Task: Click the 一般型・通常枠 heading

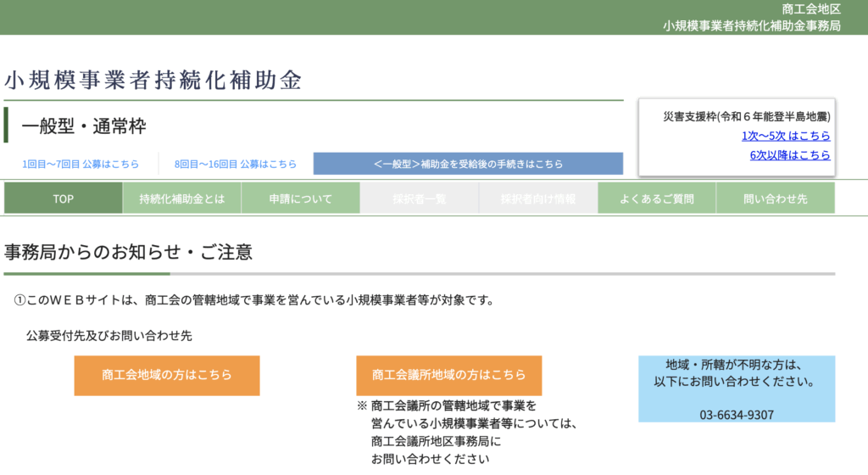Action: click(84, 126)
